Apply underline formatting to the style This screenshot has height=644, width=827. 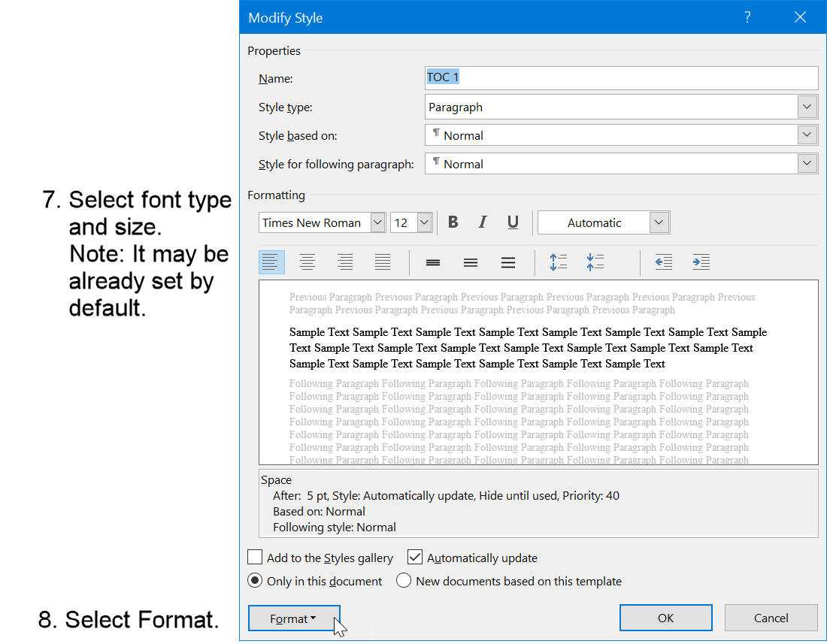[x=512, y=222]
